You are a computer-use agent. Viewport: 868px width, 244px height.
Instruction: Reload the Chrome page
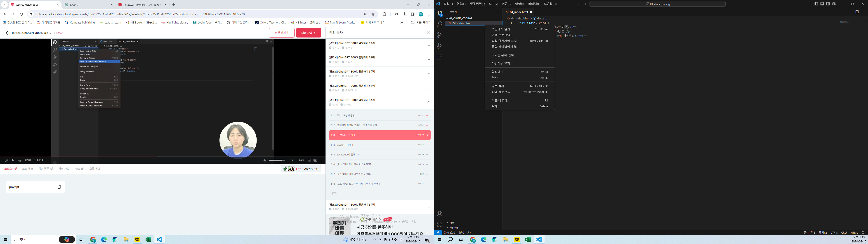coord(21,14)
